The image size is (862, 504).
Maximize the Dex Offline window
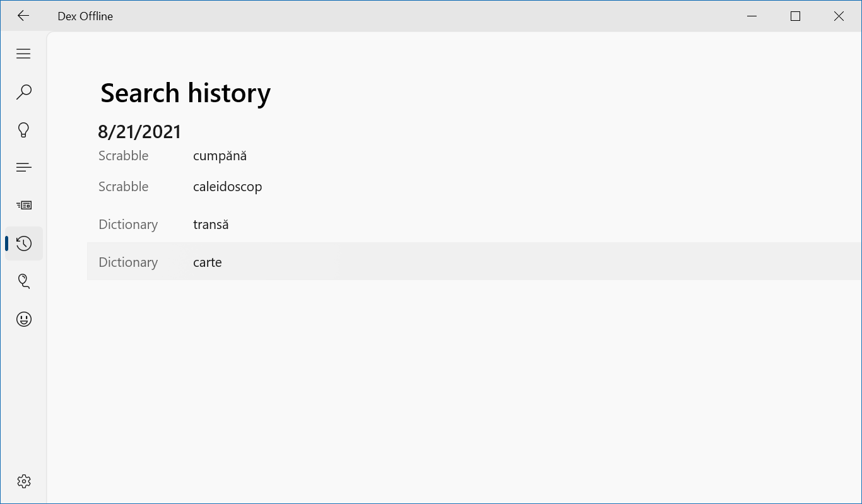pos(795,16)
